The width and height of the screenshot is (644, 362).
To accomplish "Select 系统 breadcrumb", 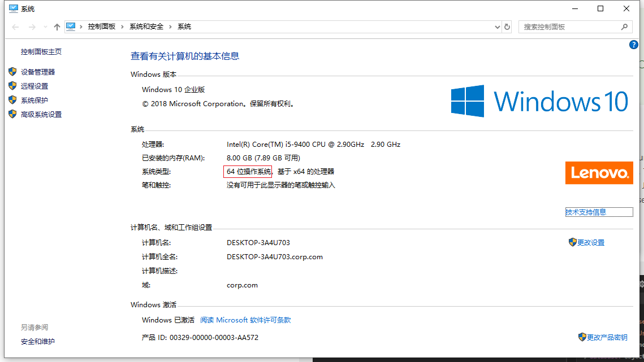I will click(x=184, y=27).
